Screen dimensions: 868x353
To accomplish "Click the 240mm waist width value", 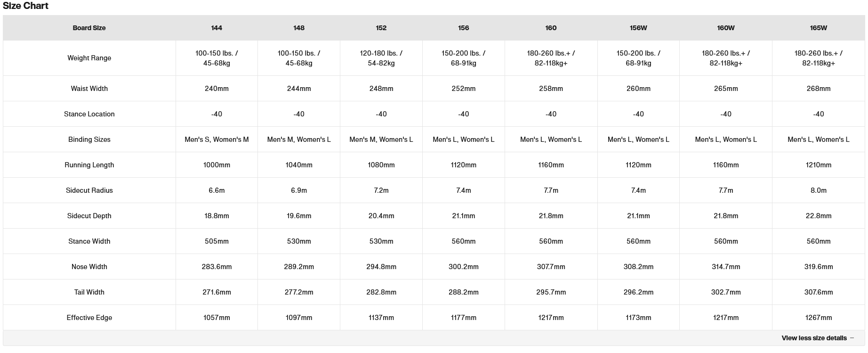I will coord(217,89).
